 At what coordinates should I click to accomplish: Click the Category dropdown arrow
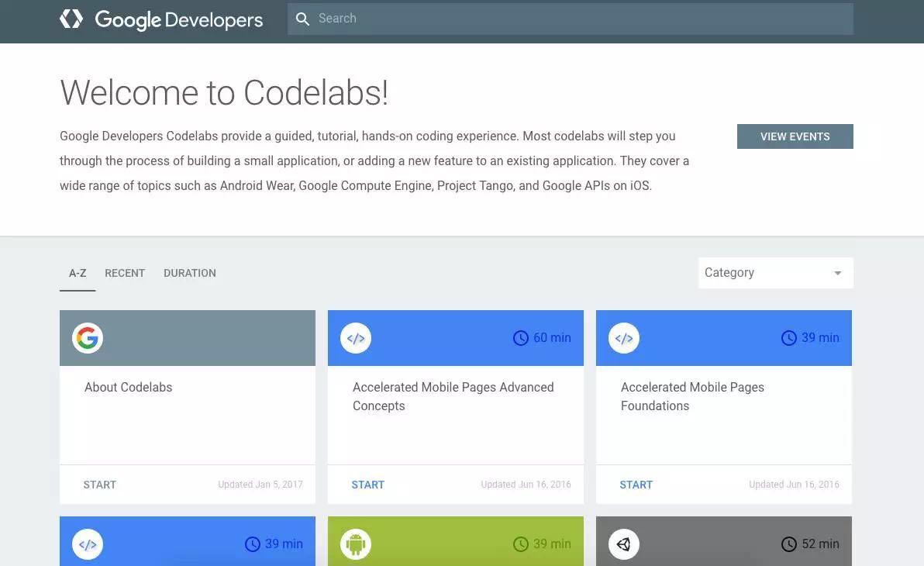click(x=837, y=272)
